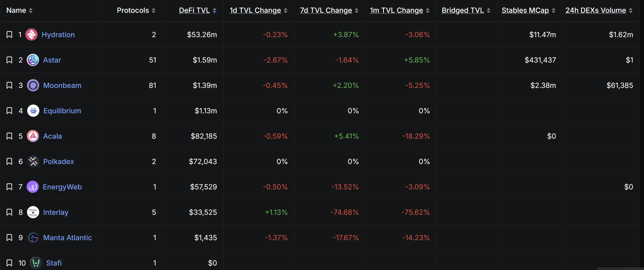
Task: Toggle the bookmark for Hydration
Action: point(9,35)
